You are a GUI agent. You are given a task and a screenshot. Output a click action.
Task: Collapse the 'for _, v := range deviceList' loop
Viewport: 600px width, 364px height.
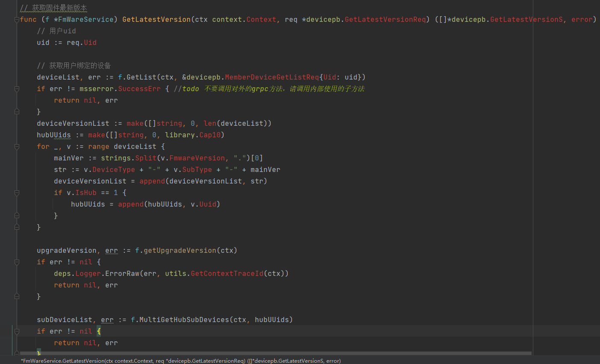pos(17,147)
